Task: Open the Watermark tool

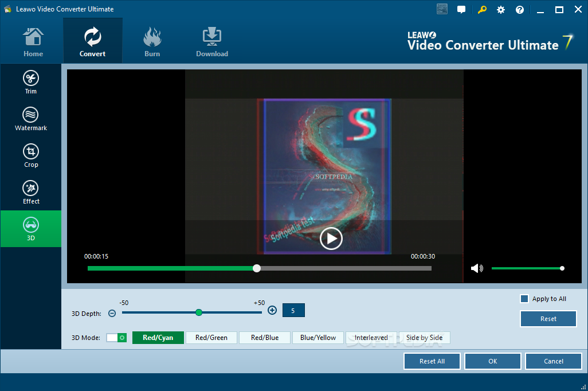Action: click(x=31, y=119)
